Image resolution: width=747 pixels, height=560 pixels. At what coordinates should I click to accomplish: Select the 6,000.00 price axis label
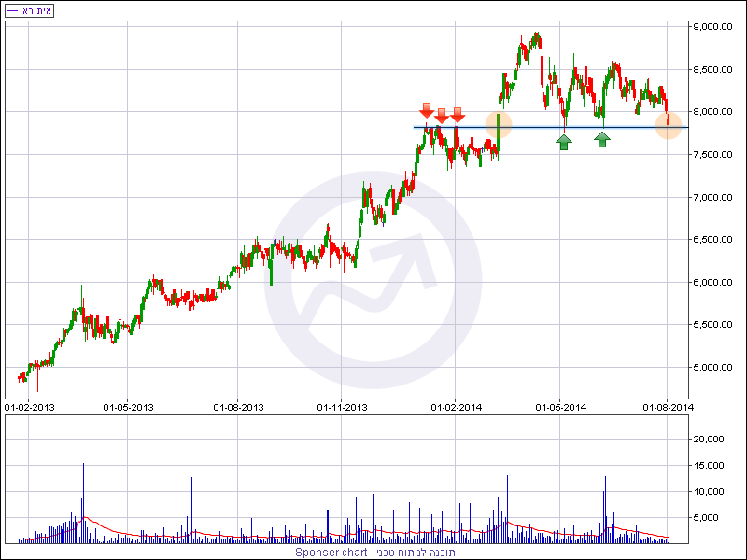click(712, 283)
